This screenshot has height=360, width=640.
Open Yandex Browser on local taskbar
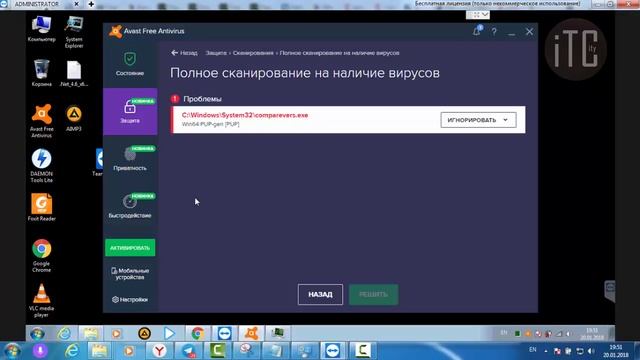pyautogui.click(x=160, y=351)
